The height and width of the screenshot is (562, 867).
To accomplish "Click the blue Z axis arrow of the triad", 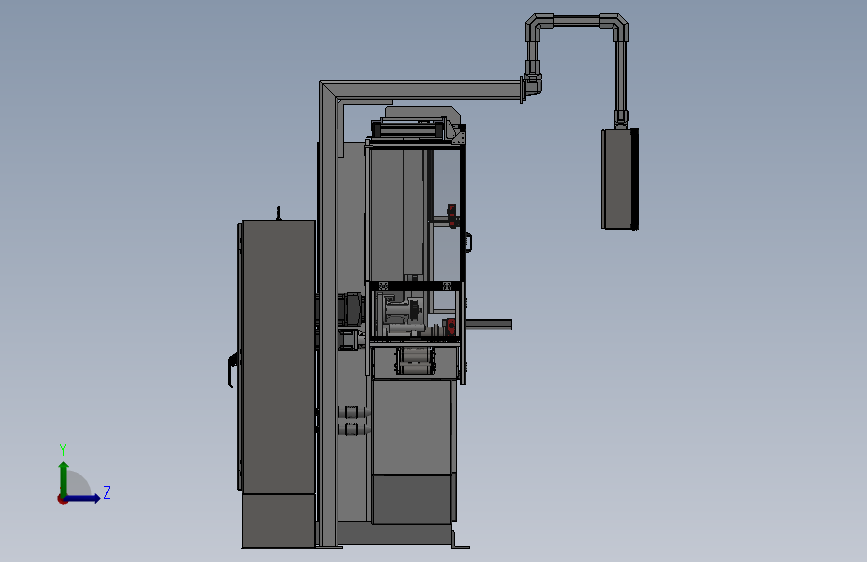I will (x=83, y=498).
